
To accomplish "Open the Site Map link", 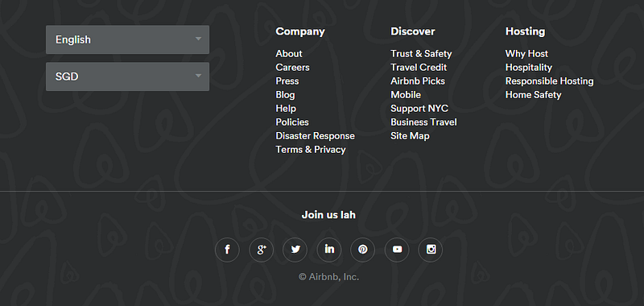I will pos(410,136).
